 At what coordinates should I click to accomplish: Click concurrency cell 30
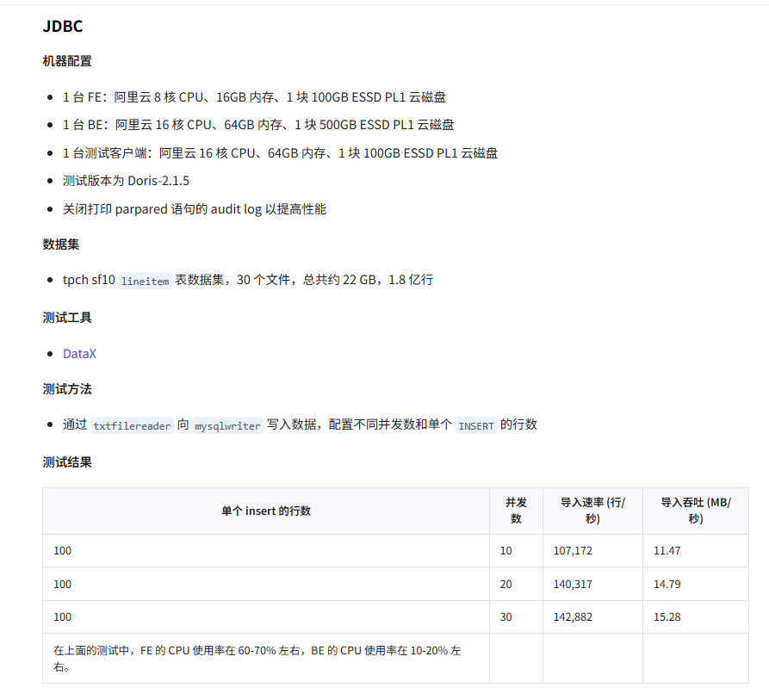pos(516,617)
